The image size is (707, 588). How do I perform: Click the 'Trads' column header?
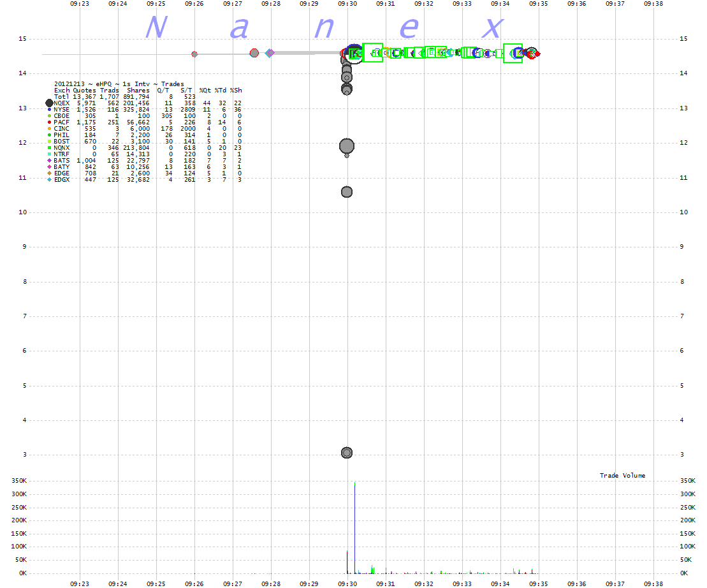click(109, 90)
